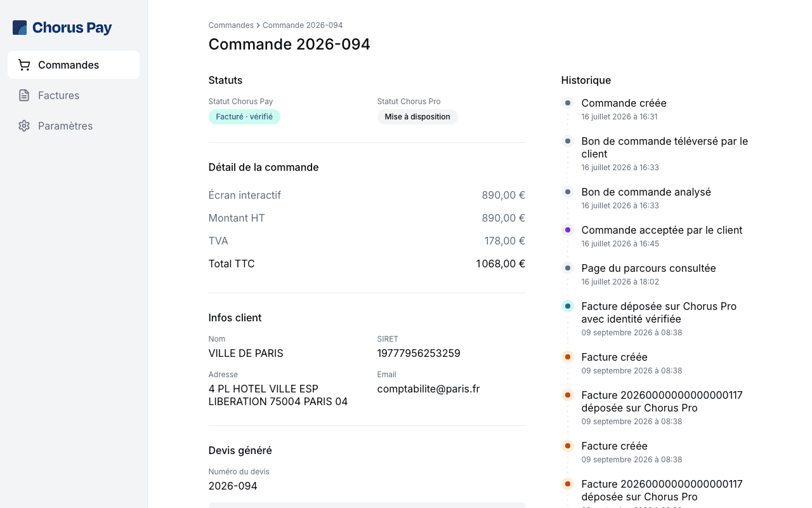Click the 'Infos client' heading
The image size is (812, 508).
pos(235,317)
